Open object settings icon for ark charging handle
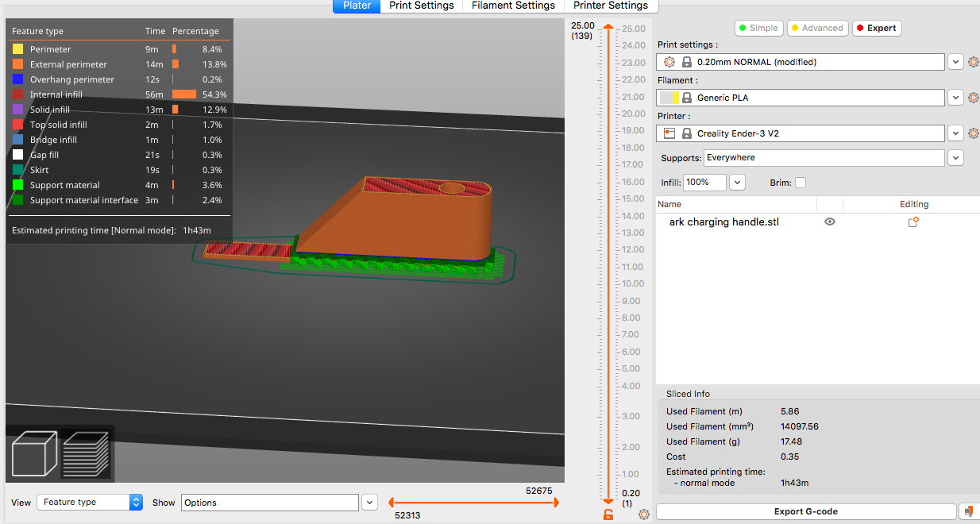The height and width of the screenshot is (524, 980). pos(913,222)
